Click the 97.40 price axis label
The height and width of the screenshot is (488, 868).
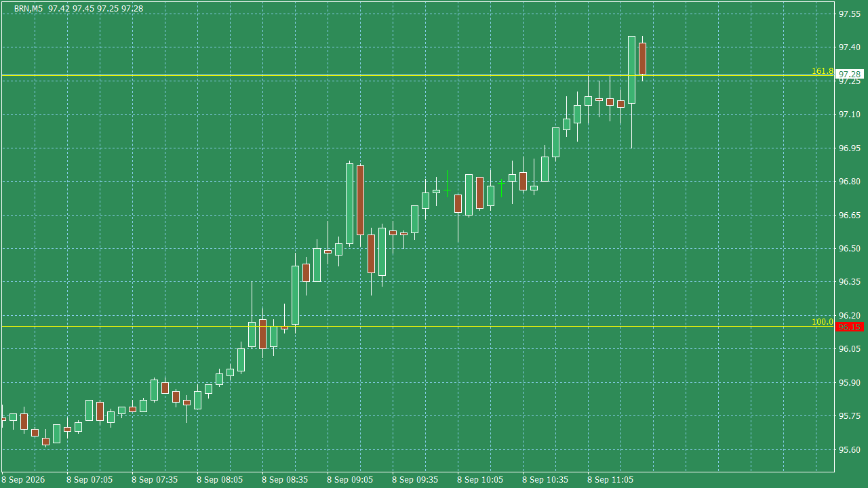pyautogui.click(x=850, y=47)
